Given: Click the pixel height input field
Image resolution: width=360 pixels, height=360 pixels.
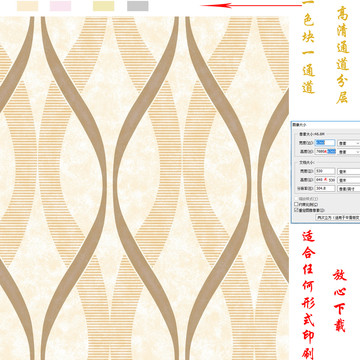Looking at the screenshot, I should point(325,151).
